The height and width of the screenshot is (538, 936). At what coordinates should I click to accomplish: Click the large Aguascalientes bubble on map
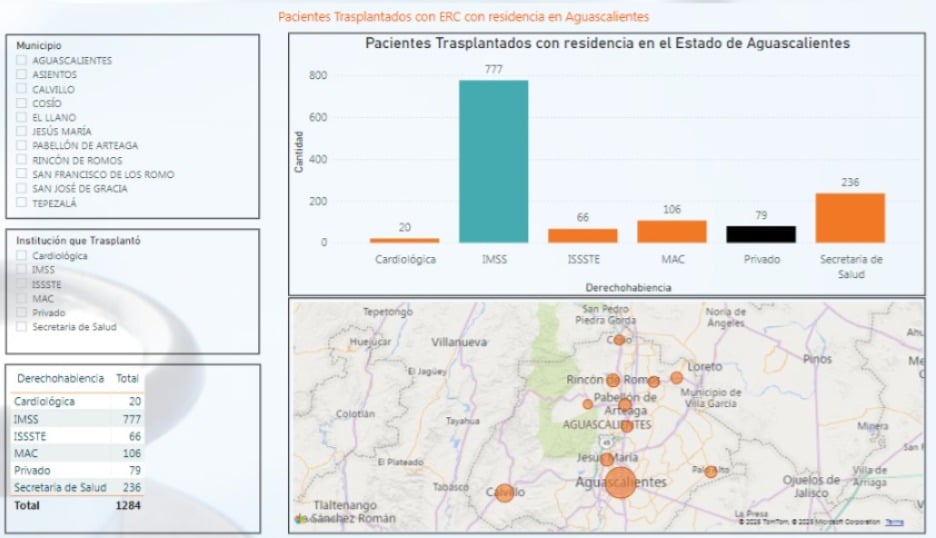pyautogui.click(x=620, y=482)
